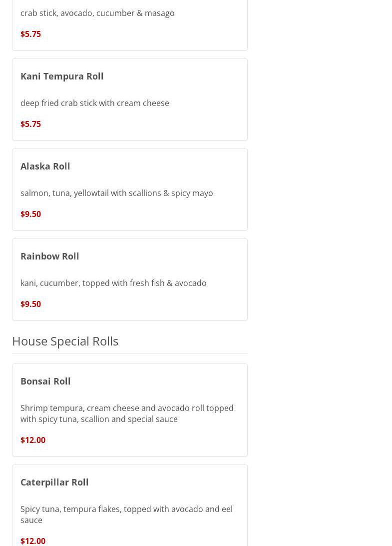Click the Shrimp tempura cream cheese description

point(127,413)
